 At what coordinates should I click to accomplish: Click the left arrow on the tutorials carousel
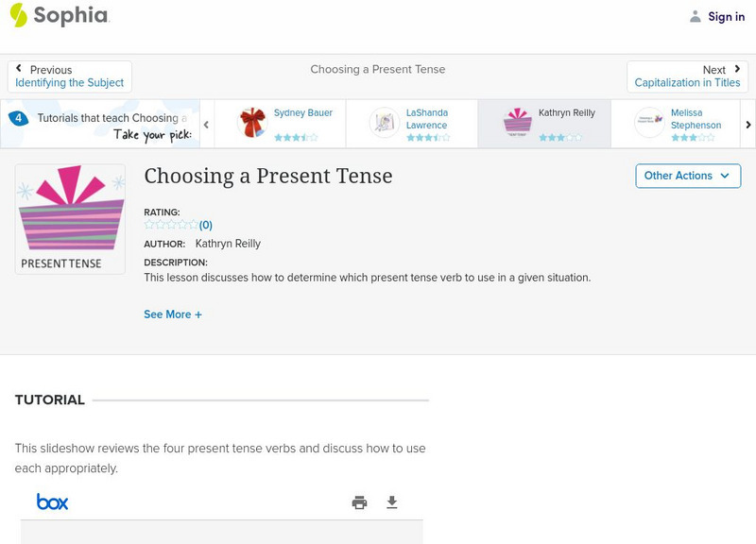pyautogui.click(x=206, y=123)
